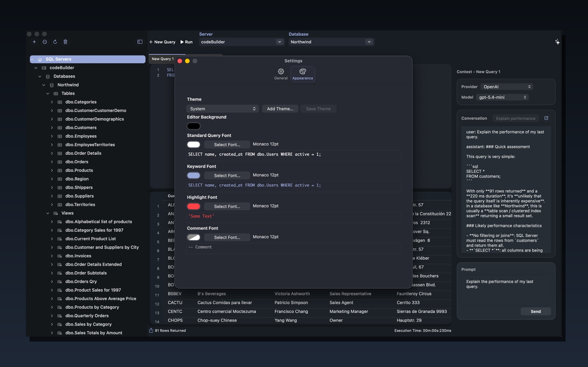Image resolution: width=588 pixels, height=367 pixels.
Task: Open the AI sparkle assistant icon
Action: pyautogui.click(x=557, y=42)
